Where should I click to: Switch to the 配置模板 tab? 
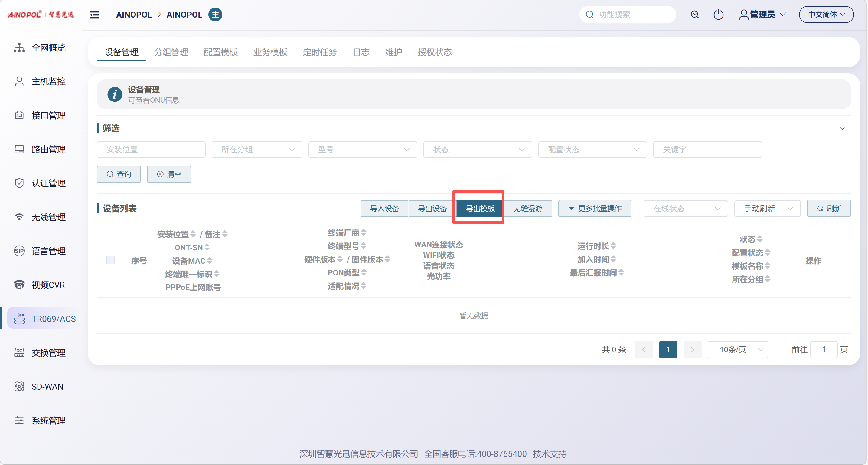coord(221,52)
